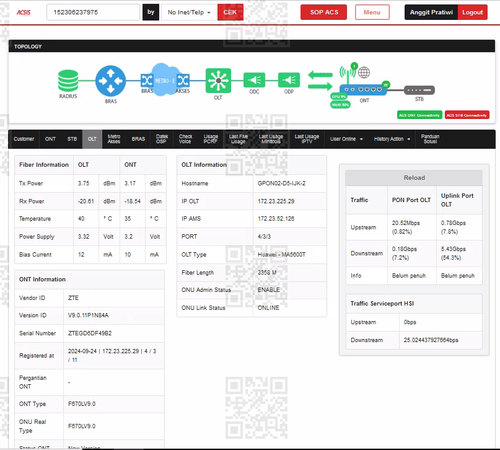The width and height of the screenshot is (500, 450).
Task: Click the gray STB device icon
Action: 419,90
